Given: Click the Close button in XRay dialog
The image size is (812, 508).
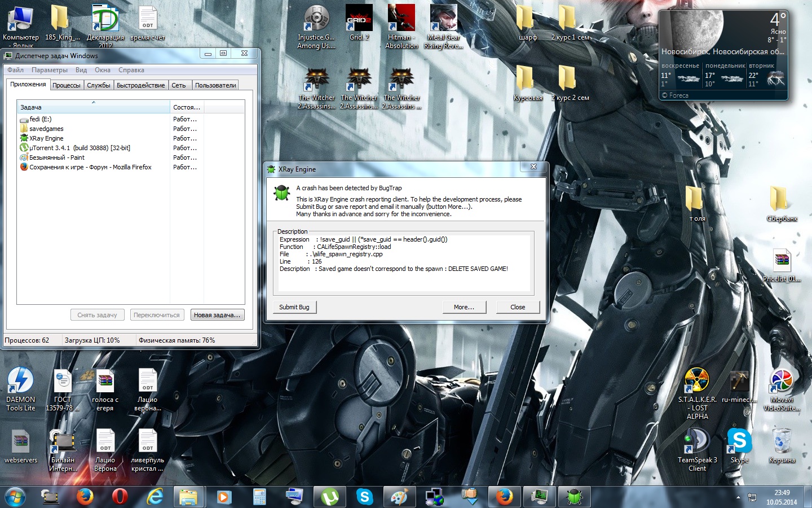Looking at the screenshot, I should pos(518,307).
